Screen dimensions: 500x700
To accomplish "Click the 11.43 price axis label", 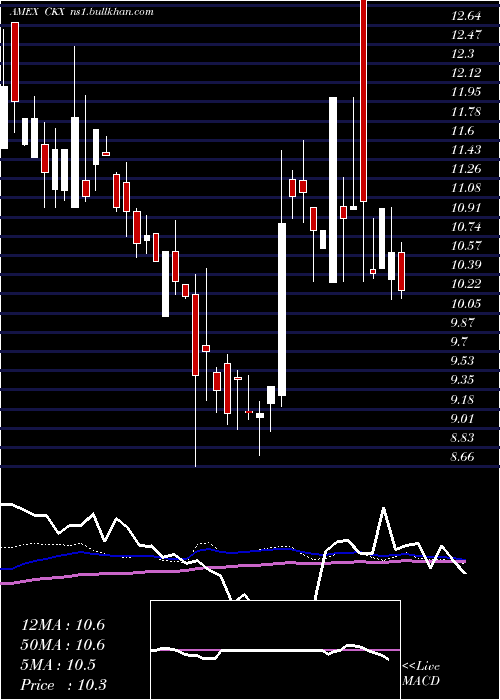I will tap(466, 150).
